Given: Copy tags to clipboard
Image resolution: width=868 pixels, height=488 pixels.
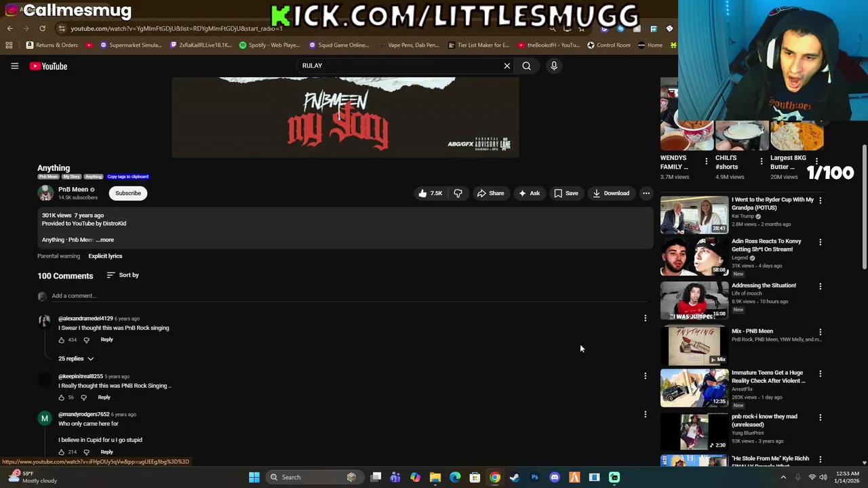Looking at the screenshot, I should [x=127, y=177].
